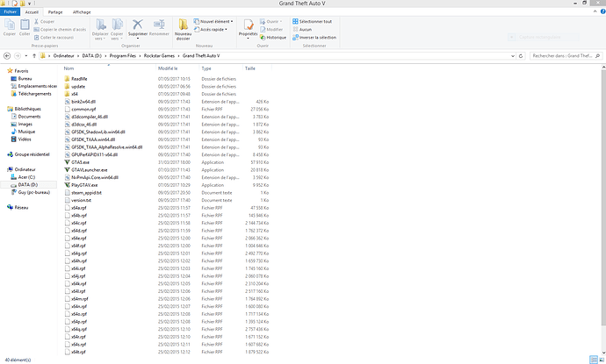Viewport: 606px width, 364px height.
Task: Click the Rechercher dans Grand Theft search box
Action: click(566, 56)
